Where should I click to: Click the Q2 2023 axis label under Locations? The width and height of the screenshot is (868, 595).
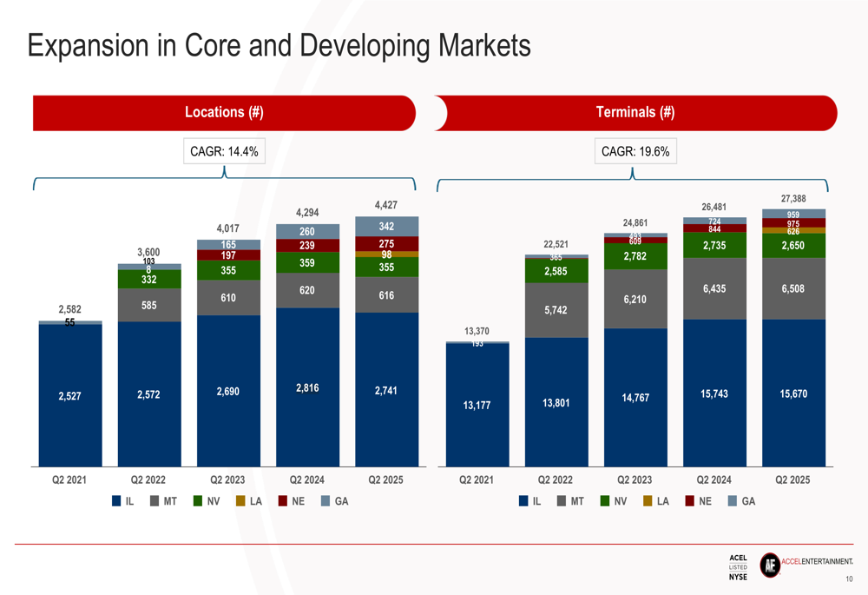click(x=227, y=479)
